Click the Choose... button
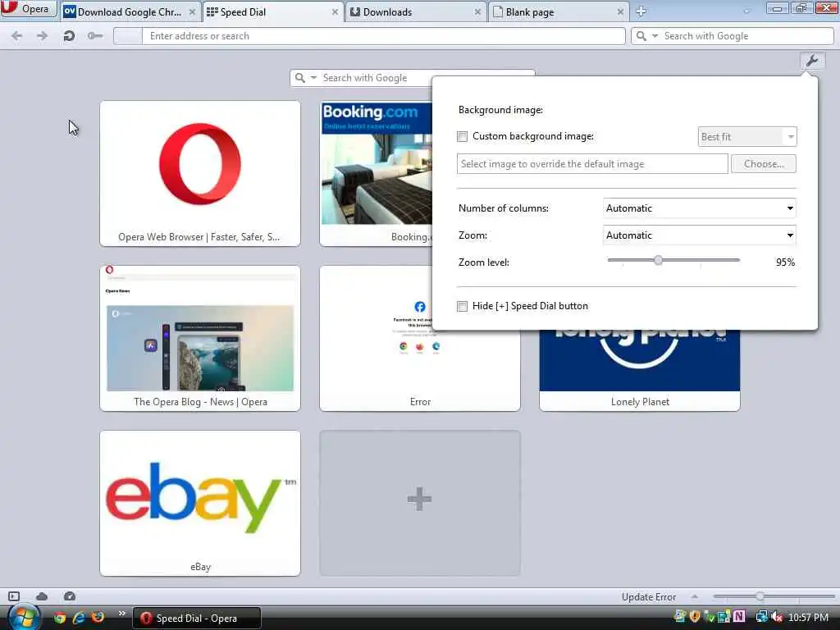The image size is (840, 630). pos(764,164)
